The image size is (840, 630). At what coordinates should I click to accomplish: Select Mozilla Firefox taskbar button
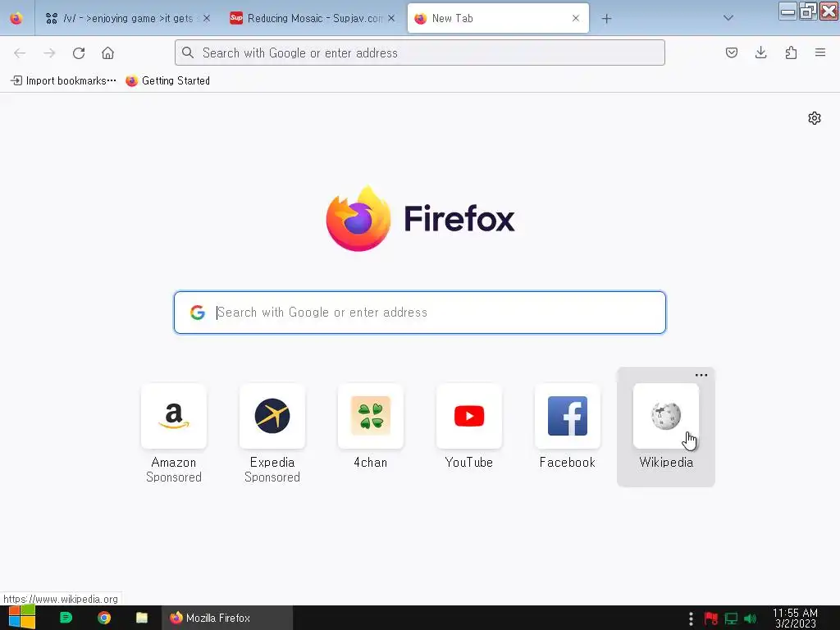pyautogui.click(x=227, y=618)
